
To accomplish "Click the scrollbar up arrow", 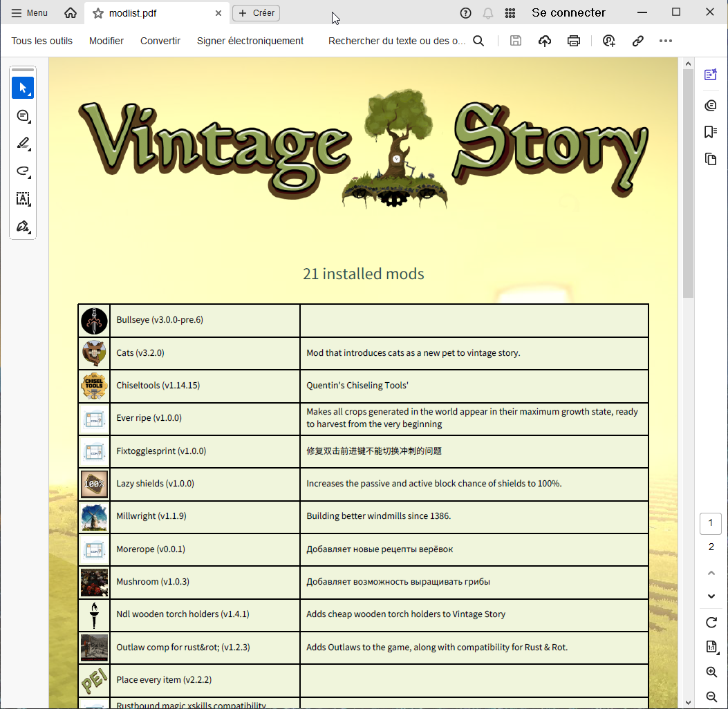I will click(x=688, y=64).
